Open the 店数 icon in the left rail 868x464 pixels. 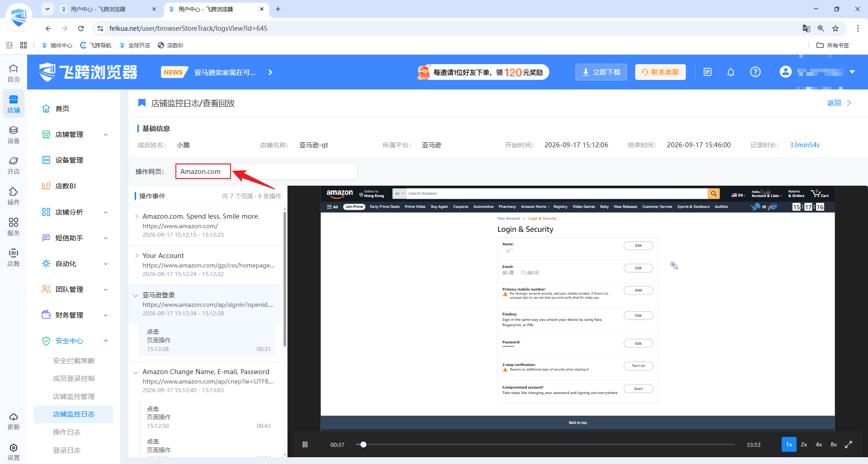14,258
